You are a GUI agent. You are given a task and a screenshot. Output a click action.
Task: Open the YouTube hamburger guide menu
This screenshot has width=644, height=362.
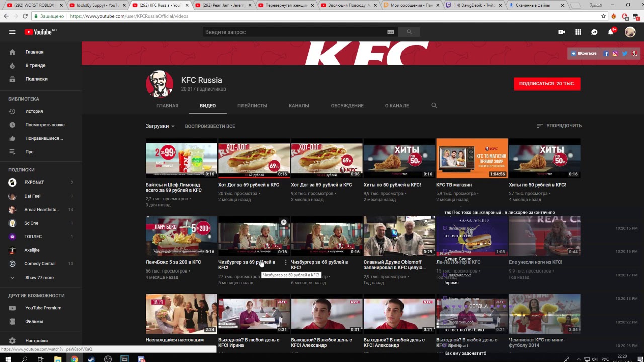click(x=12, y=32)
